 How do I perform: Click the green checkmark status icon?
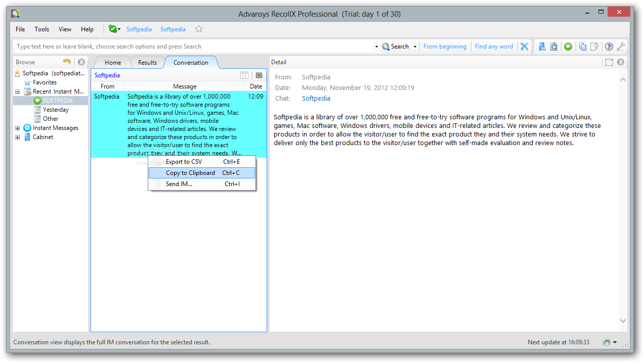(112, 29)
